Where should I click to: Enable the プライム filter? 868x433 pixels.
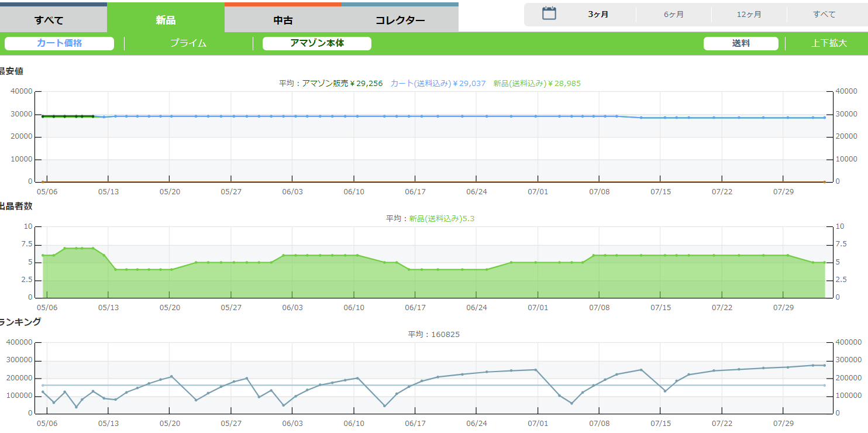pos(188,43)
